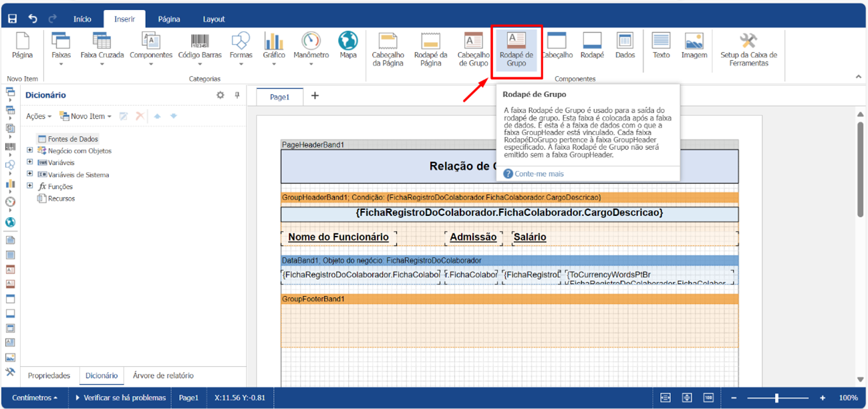The image size is (868, 409).
Task: Insert a Rodapé da Página band
Action: (x=431, y=49)
